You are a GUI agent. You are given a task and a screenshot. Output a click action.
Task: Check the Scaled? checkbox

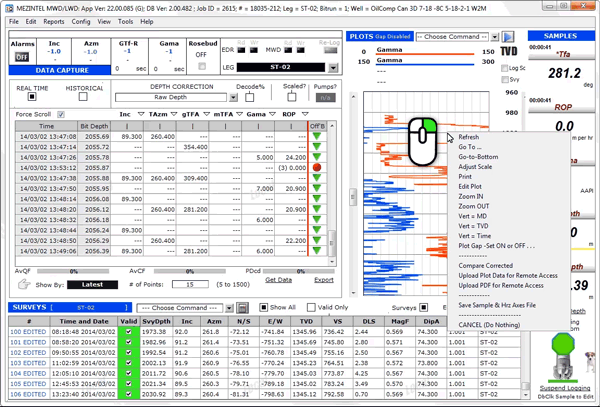tap(292, 97)
